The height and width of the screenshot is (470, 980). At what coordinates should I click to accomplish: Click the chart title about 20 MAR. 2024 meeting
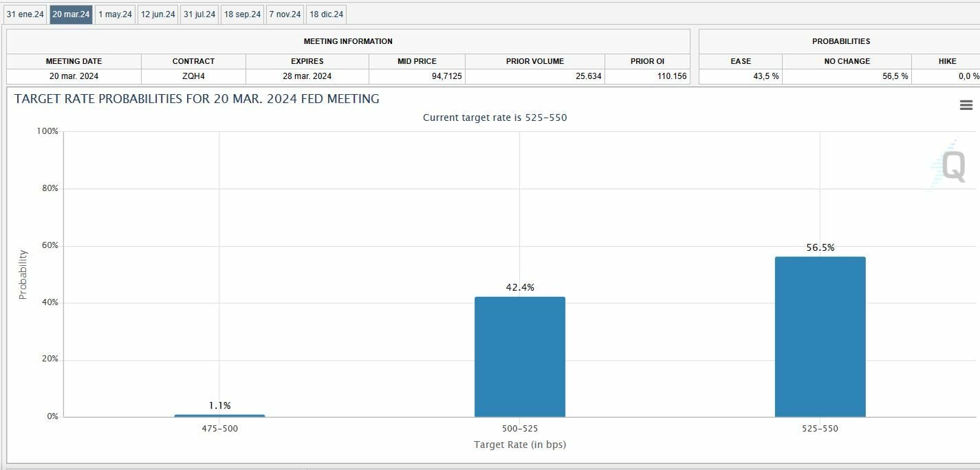coord(197,99)
